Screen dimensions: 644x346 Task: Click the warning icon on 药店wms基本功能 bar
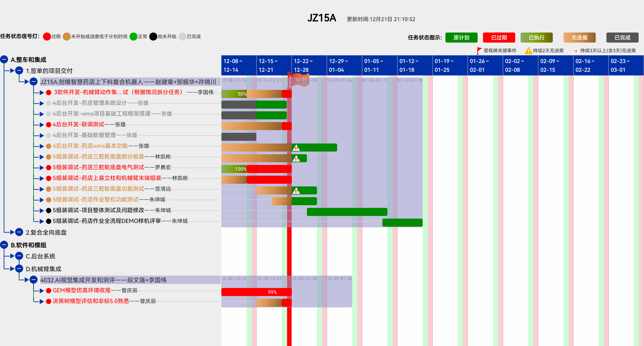[x=296, y=148]
